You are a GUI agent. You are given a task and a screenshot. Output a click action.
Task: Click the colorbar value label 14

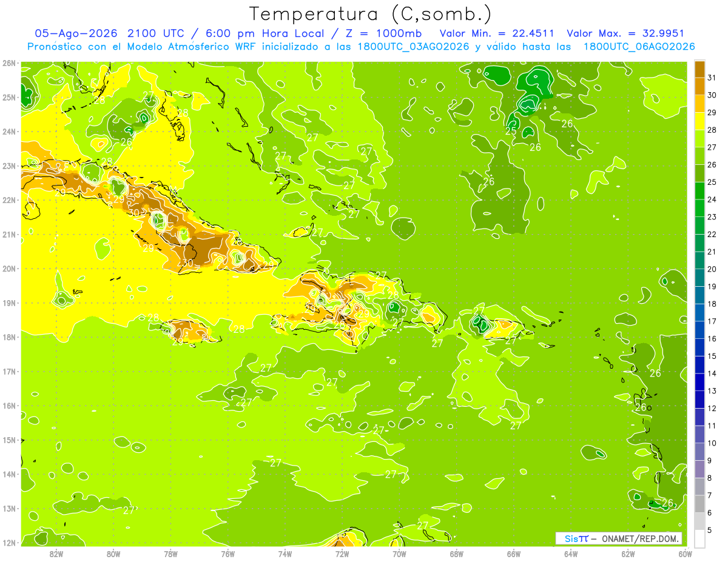tap(712, 373)
